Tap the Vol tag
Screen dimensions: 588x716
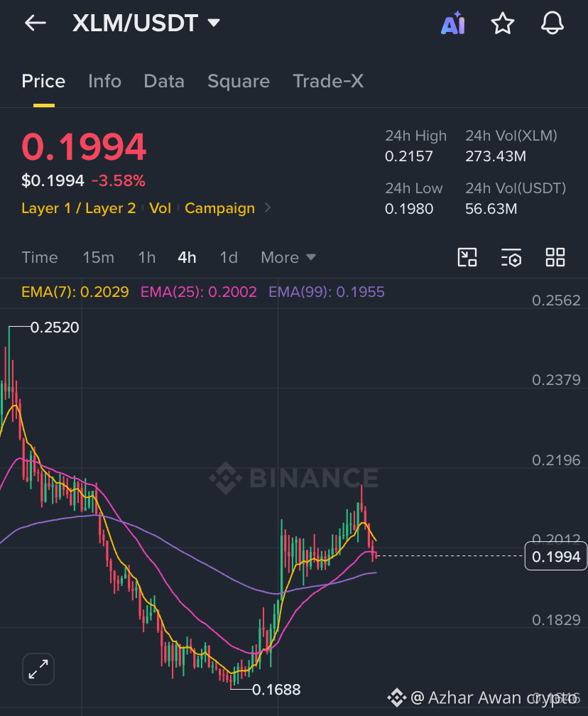pyautogui.click(x=160, y=208)
